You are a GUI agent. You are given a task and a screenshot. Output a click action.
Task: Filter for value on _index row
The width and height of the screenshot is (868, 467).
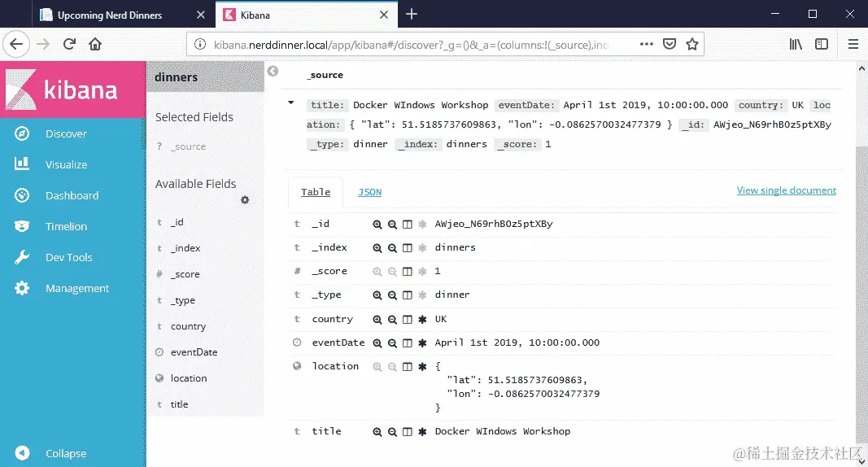(x=377, y=248)
